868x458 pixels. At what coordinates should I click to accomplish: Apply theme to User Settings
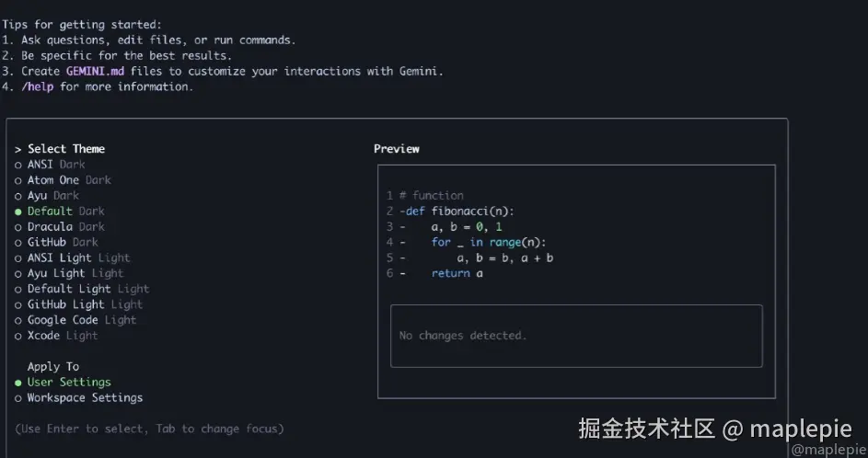18,383
